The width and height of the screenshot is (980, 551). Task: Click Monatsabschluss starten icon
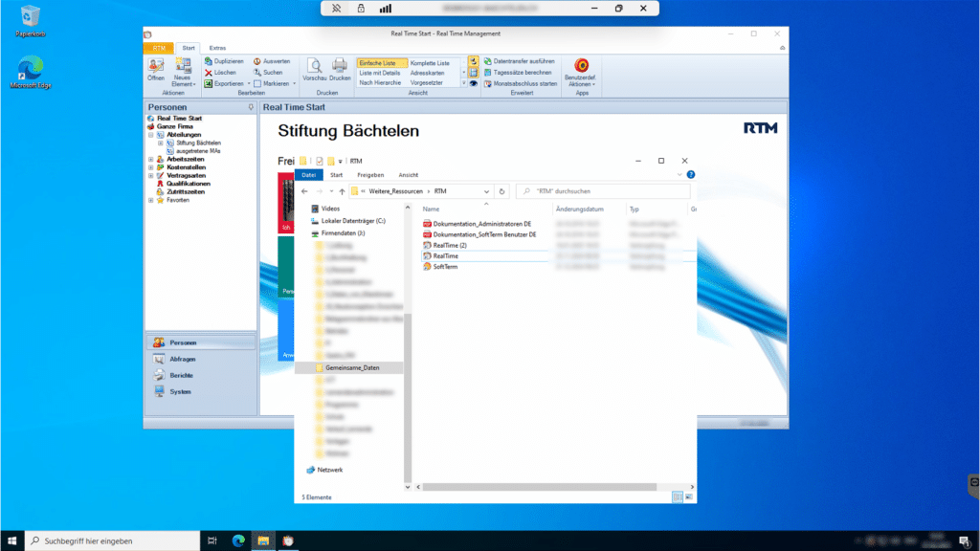487,84
